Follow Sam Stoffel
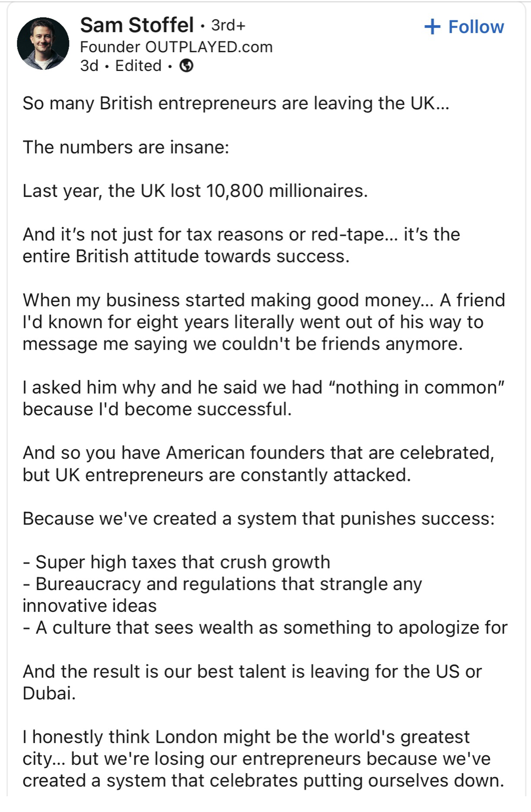 click(x=464, y=27)
